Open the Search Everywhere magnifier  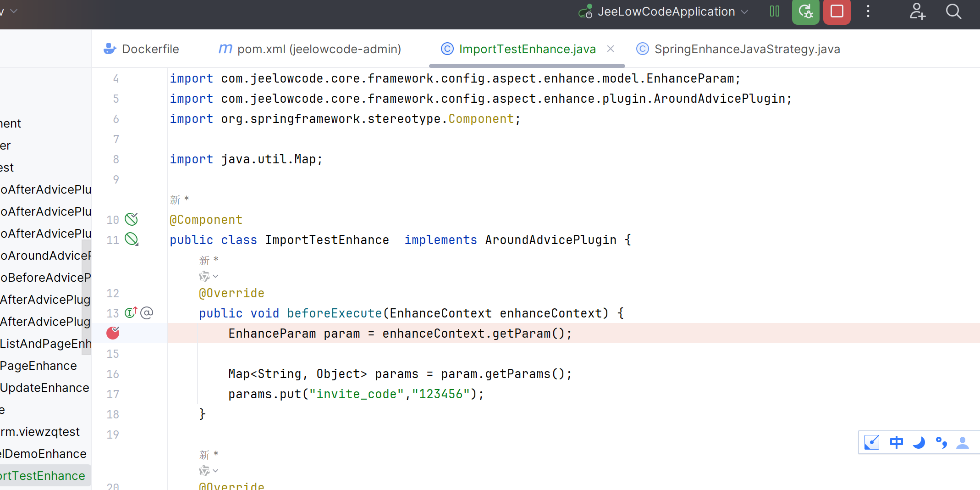pyautogui.click(x=953, y=11)
